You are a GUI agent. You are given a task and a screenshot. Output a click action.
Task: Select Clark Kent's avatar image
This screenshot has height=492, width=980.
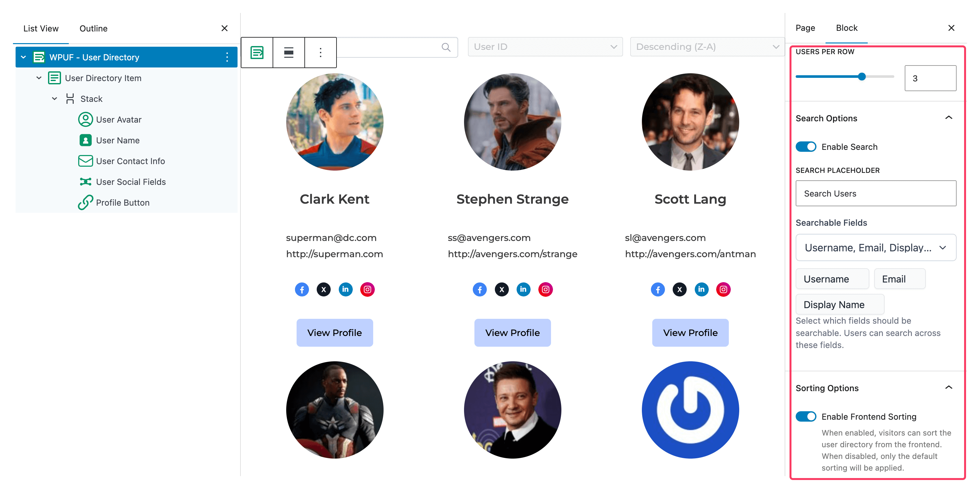click(335, 122)
